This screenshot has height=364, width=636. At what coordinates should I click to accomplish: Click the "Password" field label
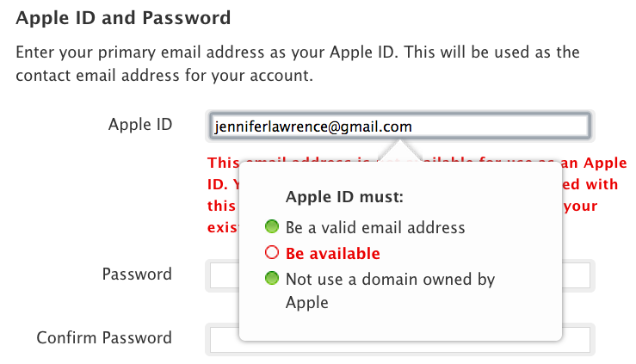[137, 275]
